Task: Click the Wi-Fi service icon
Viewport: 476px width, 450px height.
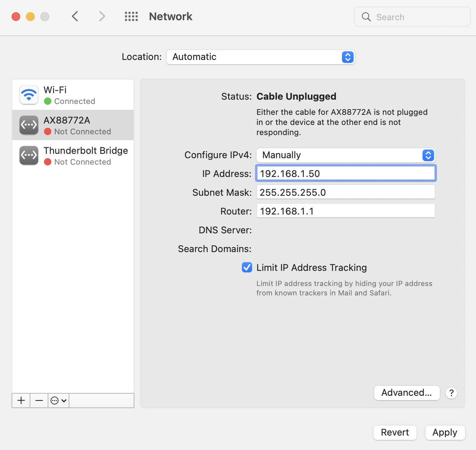Action: [x=29, y=95]
